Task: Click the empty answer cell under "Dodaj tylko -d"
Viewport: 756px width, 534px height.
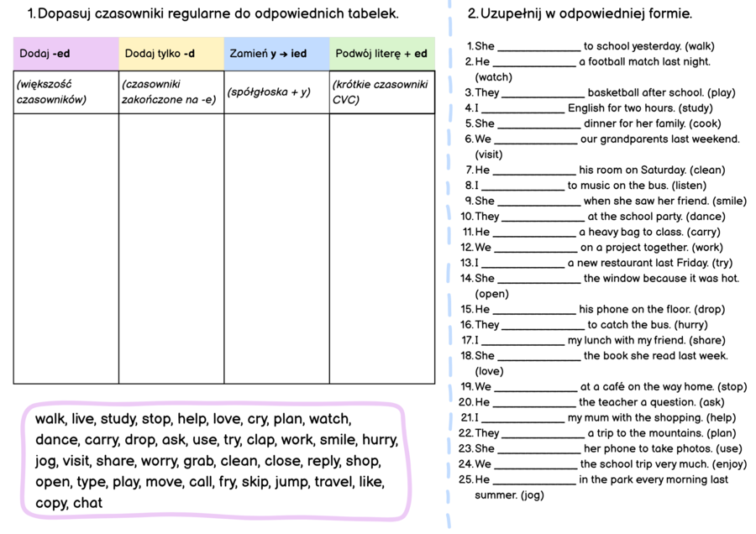Action: point(171,249)
